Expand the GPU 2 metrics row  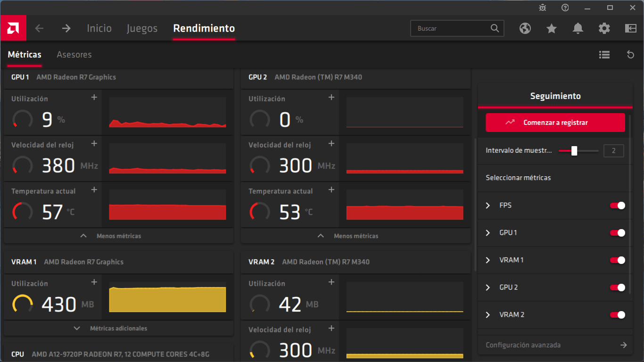[x=488, y=288]
